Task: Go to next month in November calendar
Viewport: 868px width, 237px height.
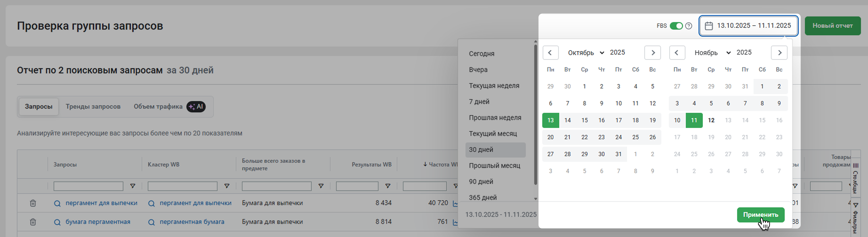Action: click(x=779, y=52)
